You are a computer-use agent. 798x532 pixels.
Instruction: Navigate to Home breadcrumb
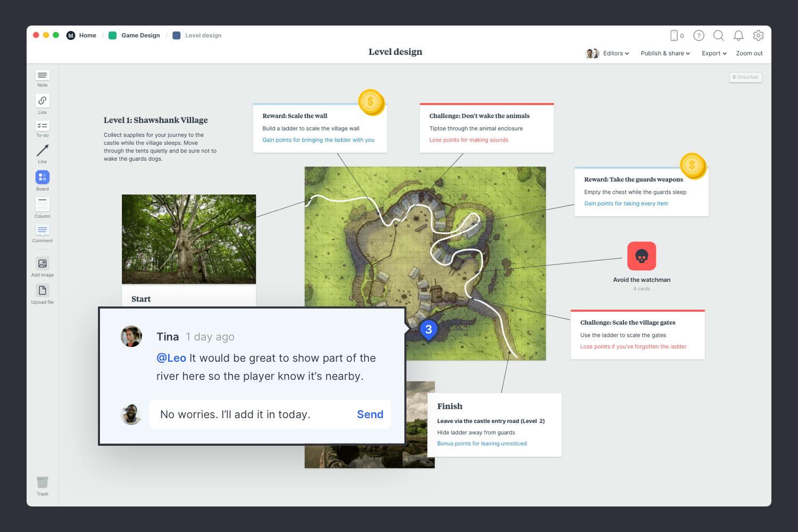[87, 36]
